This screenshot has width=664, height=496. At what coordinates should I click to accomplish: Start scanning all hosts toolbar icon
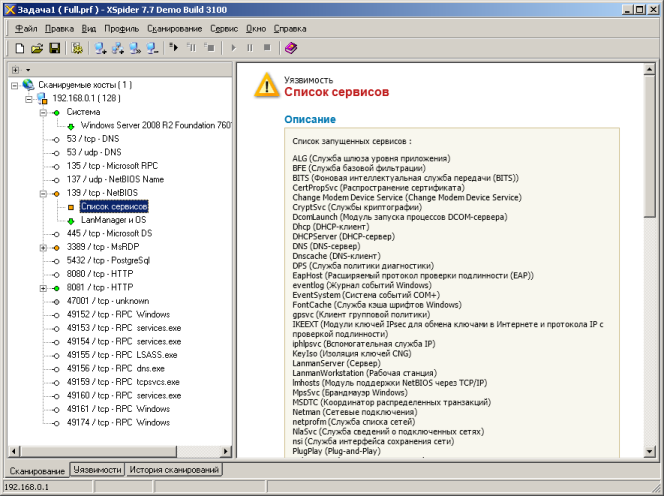pyautogui.click(x=174, y=47)
